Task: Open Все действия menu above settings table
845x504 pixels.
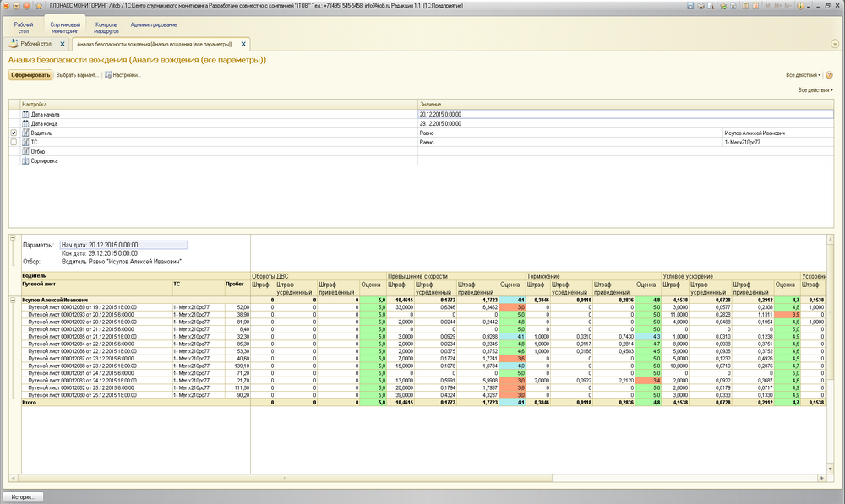Action: point(815,90)
